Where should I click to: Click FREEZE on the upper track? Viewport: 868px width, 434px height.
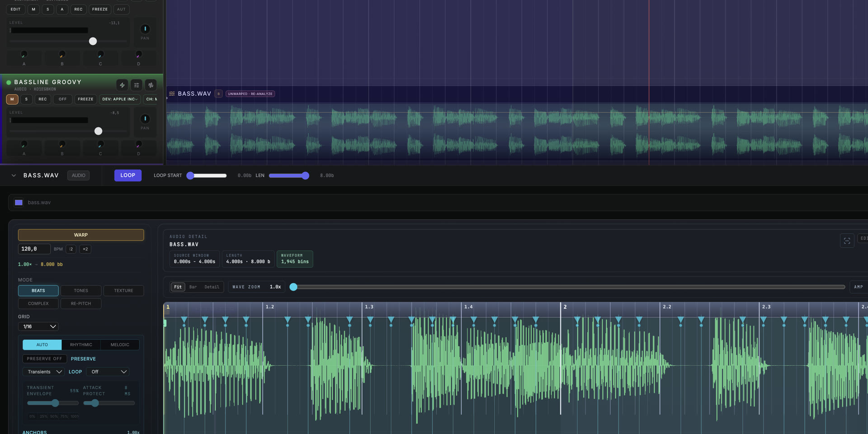point(100,9)
